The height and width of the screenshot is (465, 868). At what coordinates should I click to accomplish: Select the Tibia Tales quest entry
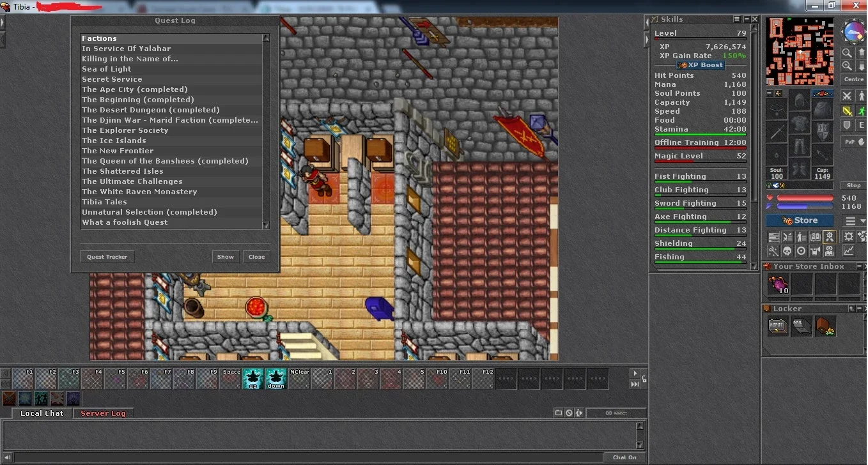click(171, 202)
